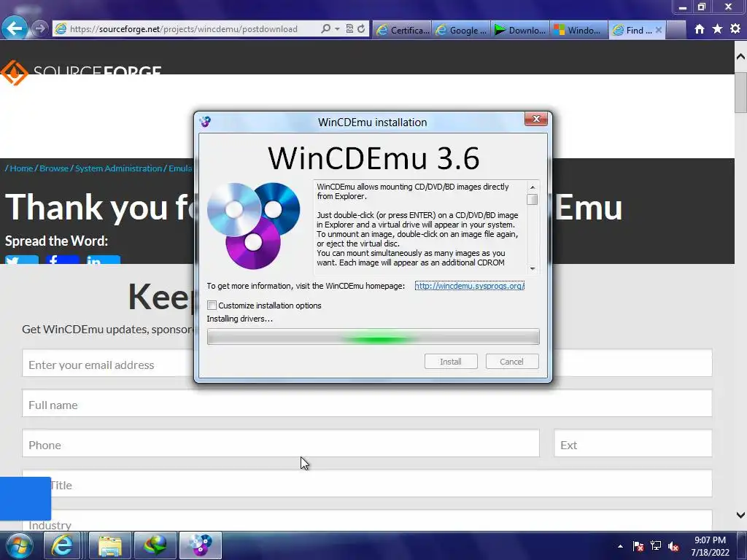Screen dimensions: 747x560
Task: Open the address bar dropdown arrow
Action: [337, 29]
